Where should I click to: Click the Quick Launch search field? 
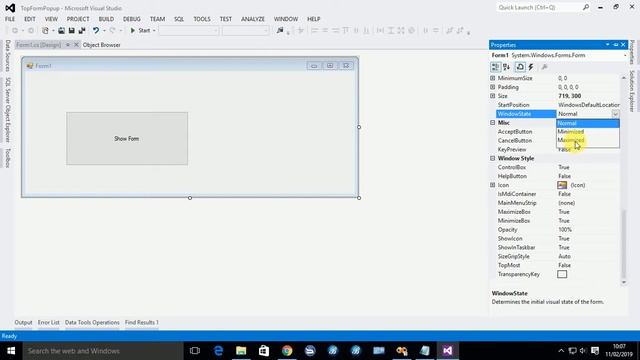[x=539, y=7]
